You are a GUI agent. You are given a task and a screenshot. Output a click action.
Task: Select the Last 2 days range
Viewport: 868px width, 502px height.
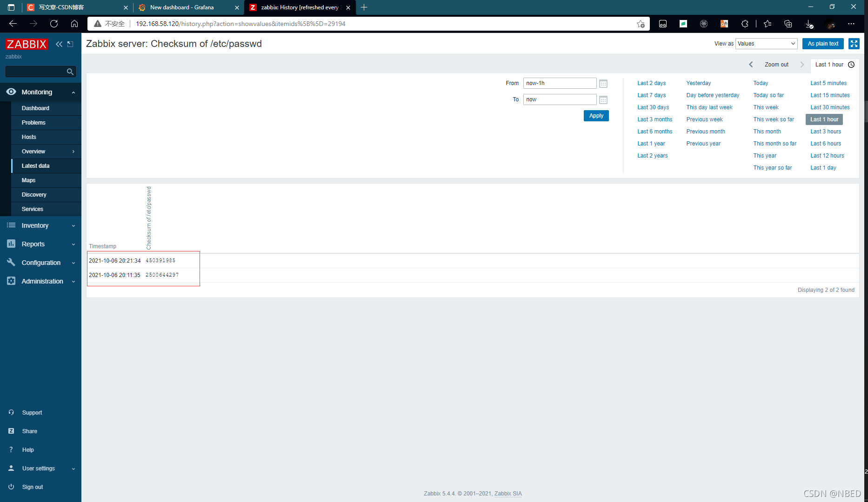pos(651,83)
